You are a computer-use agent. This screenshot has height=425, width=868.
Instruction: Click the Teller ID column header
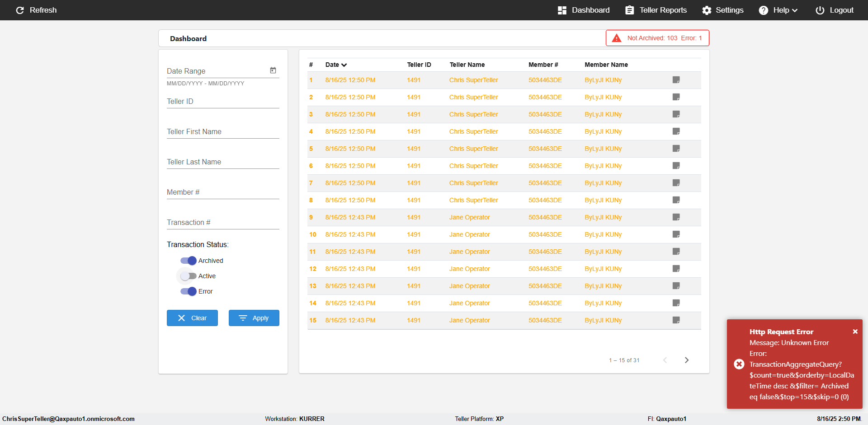[x=419, y=65]
